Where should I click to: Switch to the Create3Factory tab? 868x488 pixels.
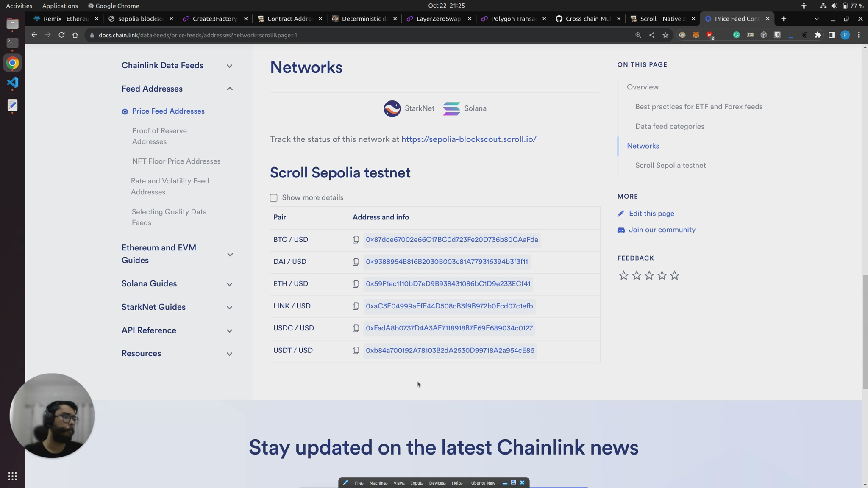[x=215, y=19]
